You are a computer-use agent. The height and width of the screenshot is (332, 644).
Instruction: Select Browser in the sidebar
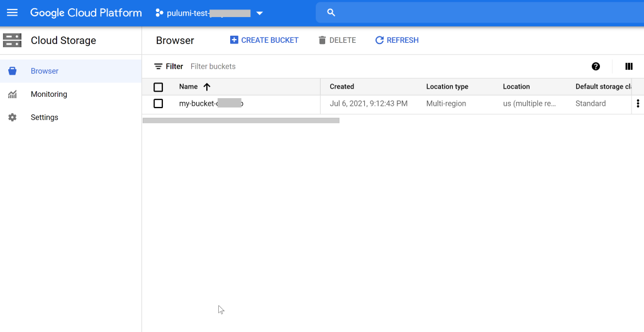click(70, 71)
